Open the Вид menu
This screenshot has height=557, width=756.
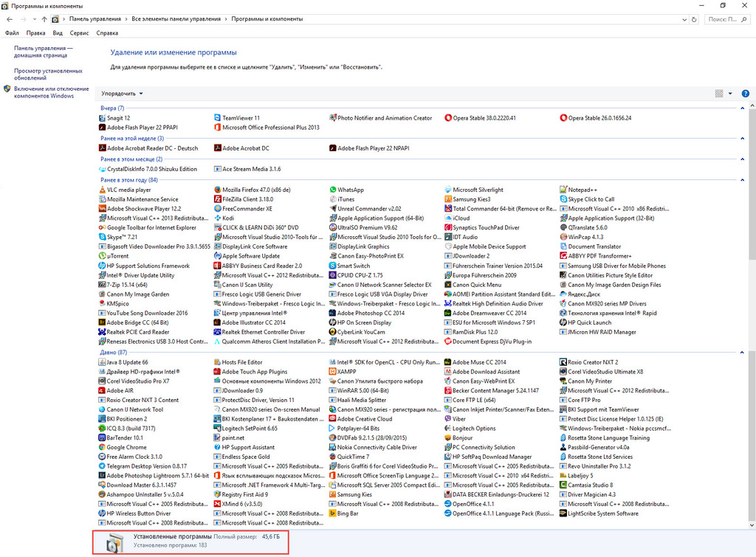pos(58,33)
